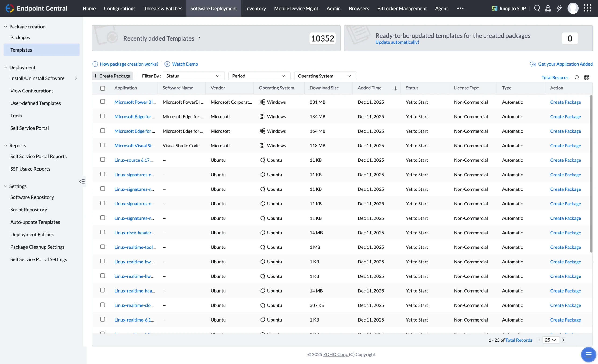Screen dimensions: 598x364
Task: Collapse the Deployment section
Action: point(5,67)
